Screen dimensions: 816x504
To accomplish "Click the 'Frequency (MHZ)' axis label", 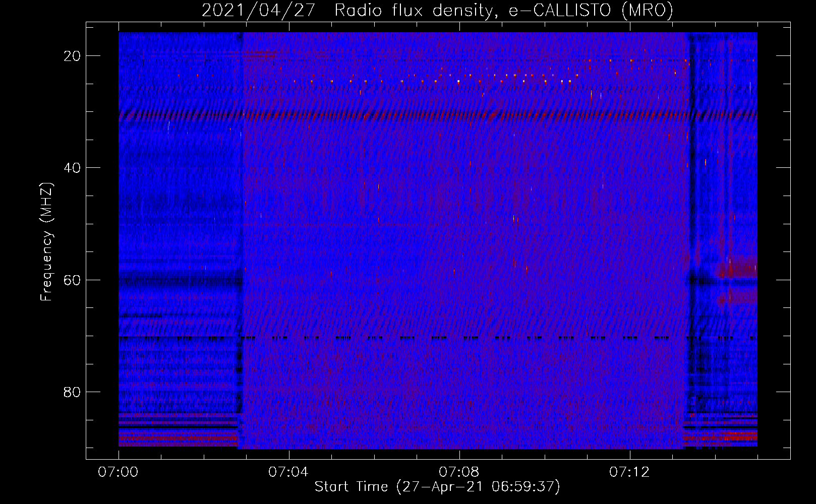I will pos(46,242).
